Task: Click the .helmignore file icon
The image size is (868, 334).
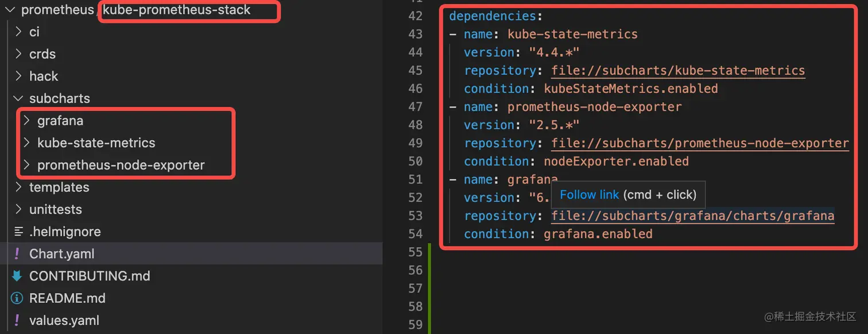Action: point(18,232)
